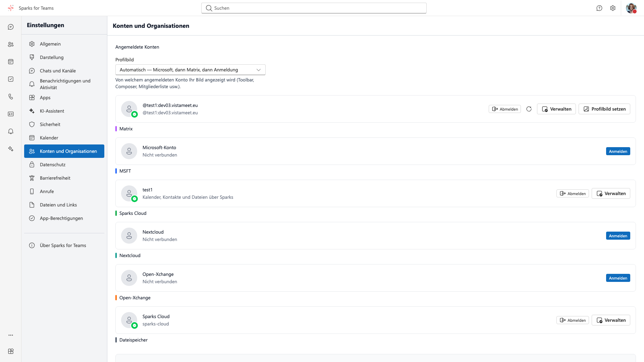
Task: Open the Chat icon in left rail
Action: (x=11, y=27)
